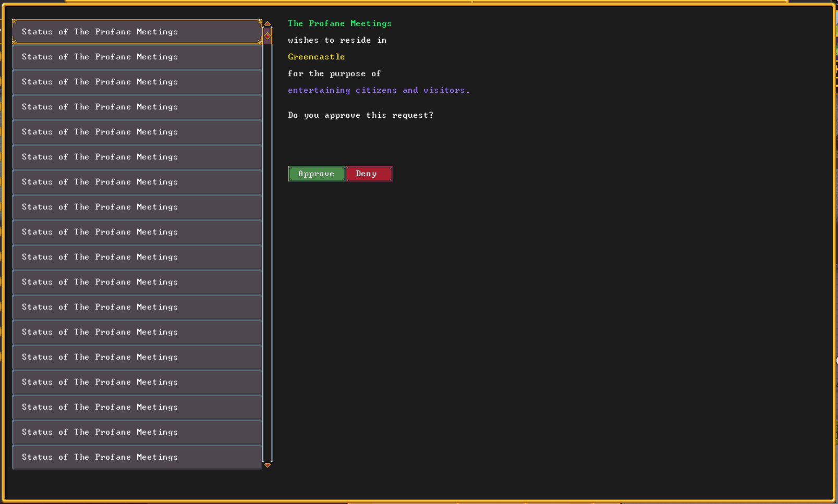The image size is (838, 504).
Task: Click the green "The Profane Meetings" group name
Action: tap(339, 23)
